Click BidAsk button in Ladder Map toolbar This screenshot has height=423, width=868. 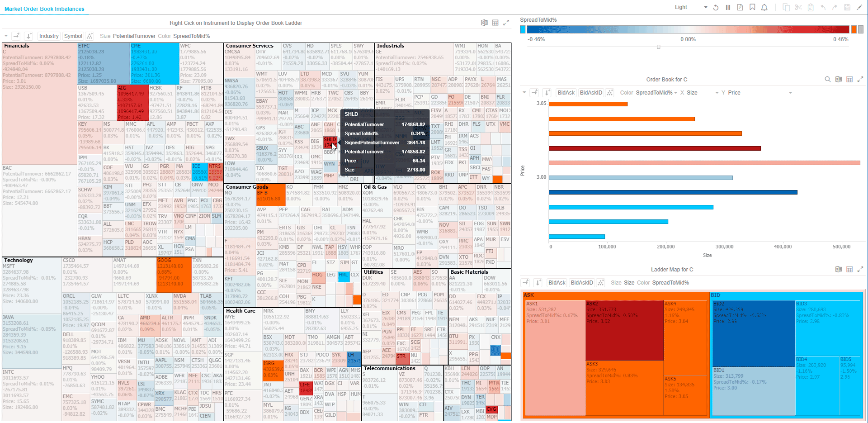click(x=557, y=282)
